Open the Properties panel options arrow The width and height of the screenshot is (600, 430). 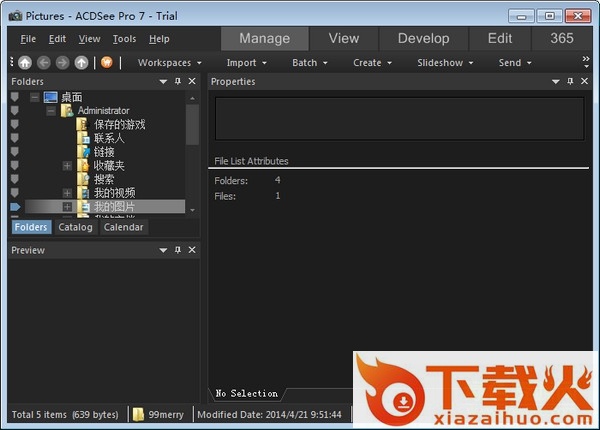556,81
